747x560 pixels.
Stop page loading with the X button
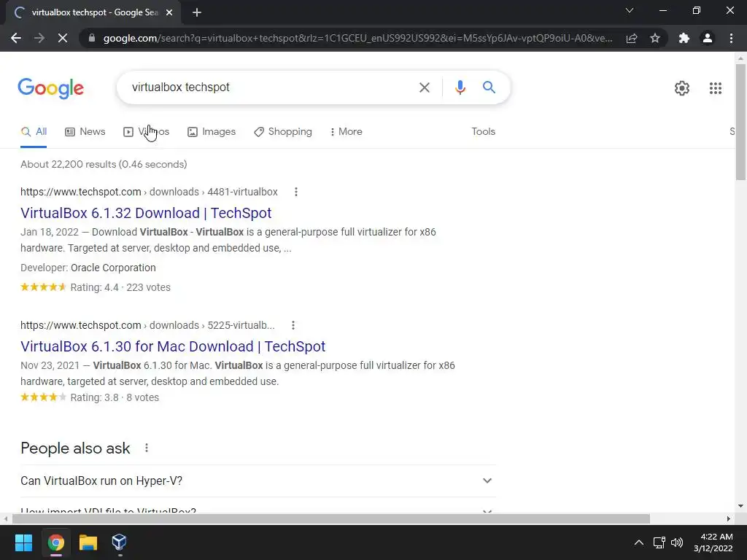click(63, 38)
